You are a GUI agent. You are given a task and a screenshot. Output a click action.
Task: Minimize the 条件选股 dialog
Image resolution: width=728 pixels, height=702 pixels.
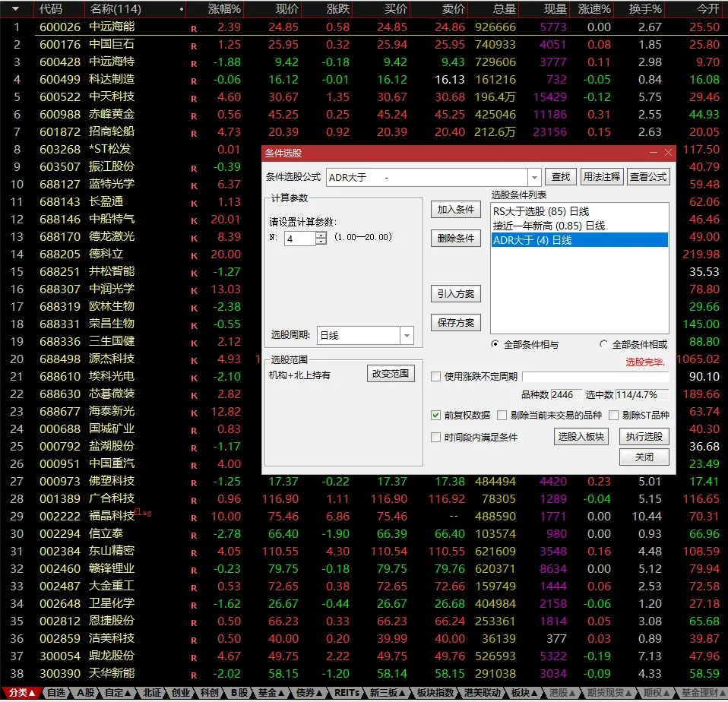(x=654, y=153)
